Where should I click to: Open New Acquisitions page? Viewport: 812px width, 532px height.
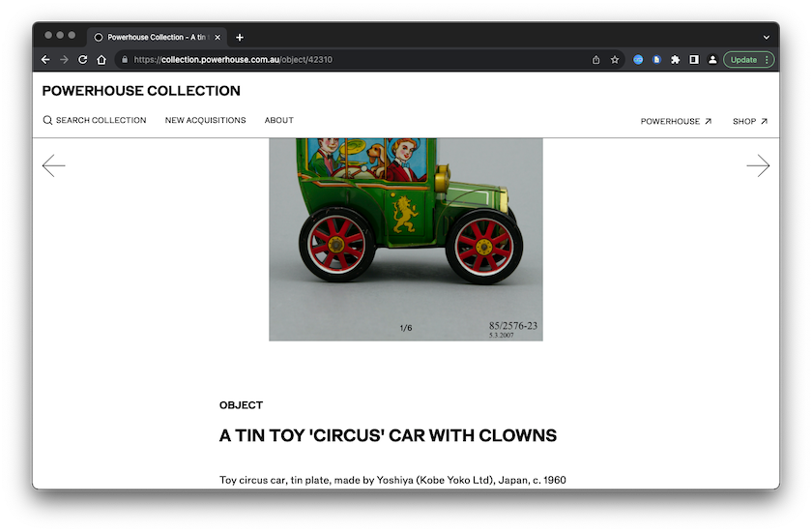click(x=205, y=121)
